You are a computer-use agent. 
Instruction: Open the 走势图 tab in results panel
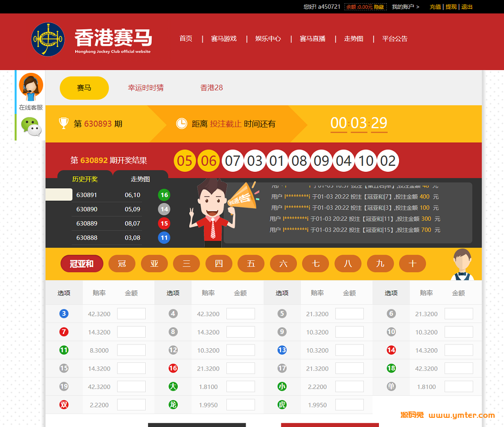point(141,179)
